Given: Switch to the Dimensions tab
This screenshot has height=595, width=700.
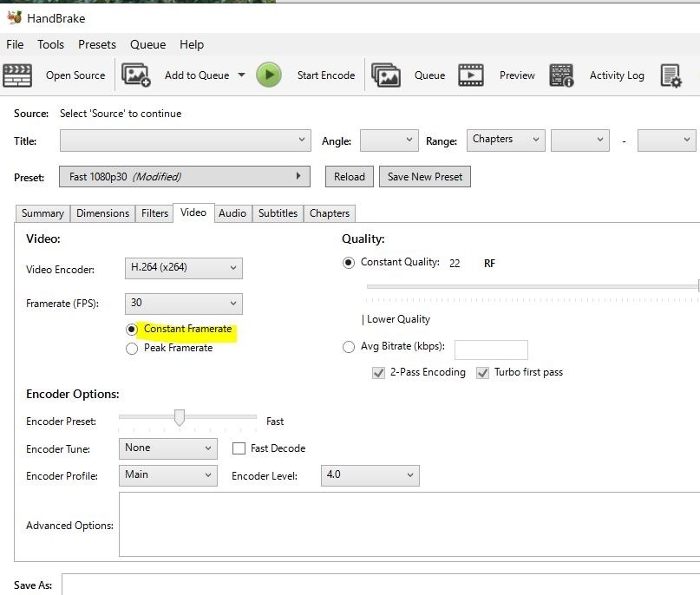Looking at the screenshot, I should (x=102, y=213).
